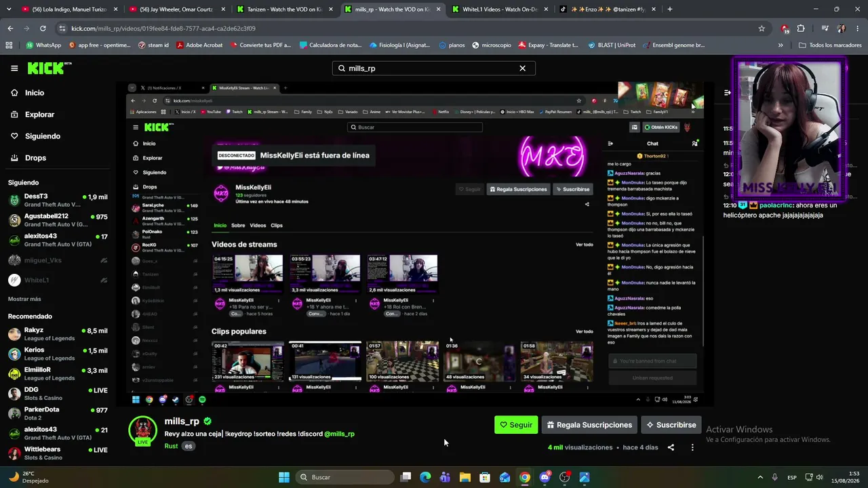
Task: Open Microsoft Store from the taskbar
Action: (485, 477)
